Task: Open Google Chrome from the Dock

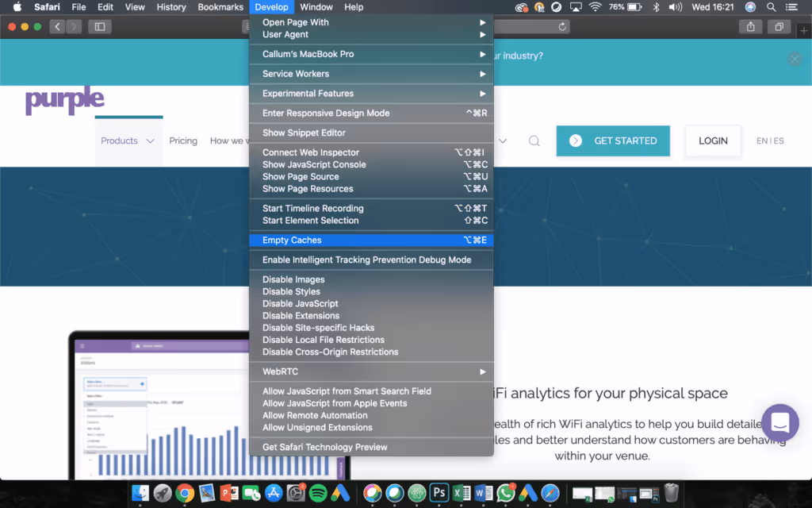Action: [x=185, y=492]
